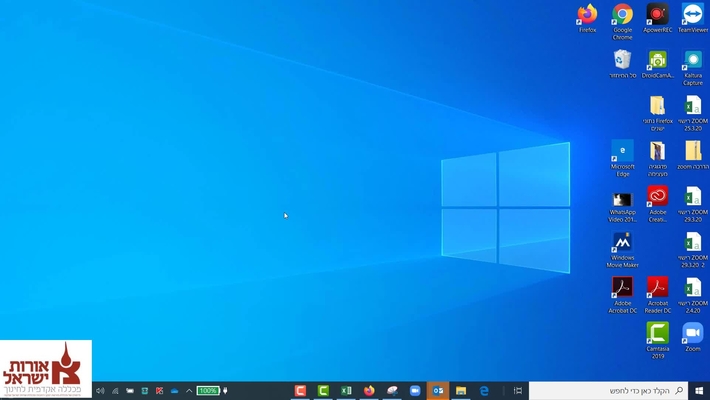Open the Adobe Creative Cloud desktop shortcut

point(657,204)
